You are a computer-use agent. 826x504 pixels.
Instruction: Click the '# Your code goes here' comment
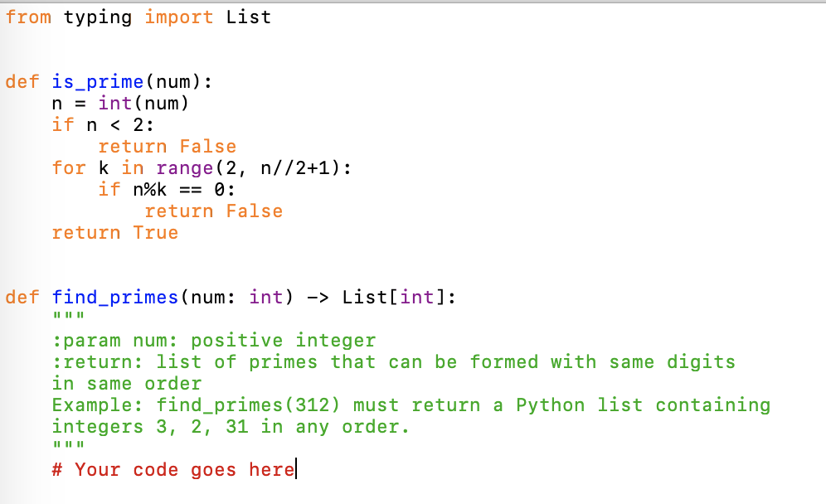pyautogui.click(x=172, y=470)
